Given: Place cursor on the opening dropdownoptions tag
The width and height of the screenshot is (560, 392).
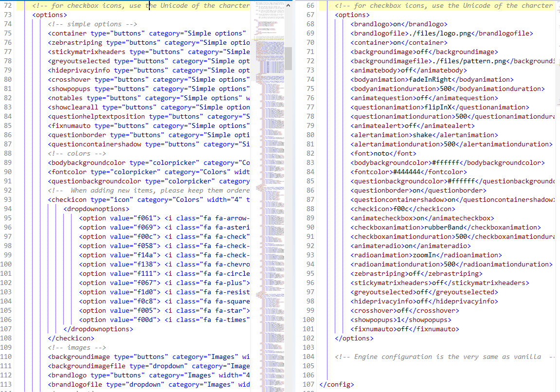Looking at the screenshot, I should coord(97,209).
